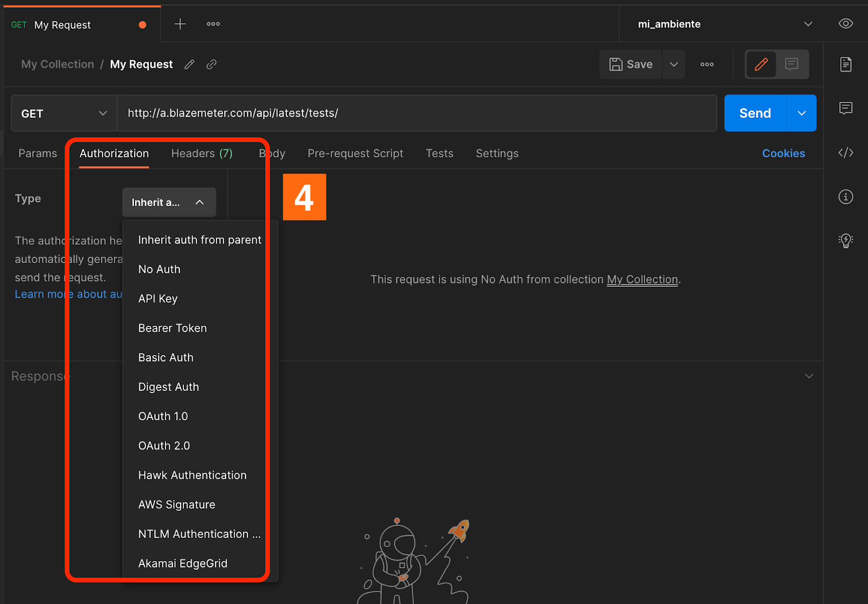868x604 pixels.
Task: Show the code snippet panel
Action: pos(845,153)
